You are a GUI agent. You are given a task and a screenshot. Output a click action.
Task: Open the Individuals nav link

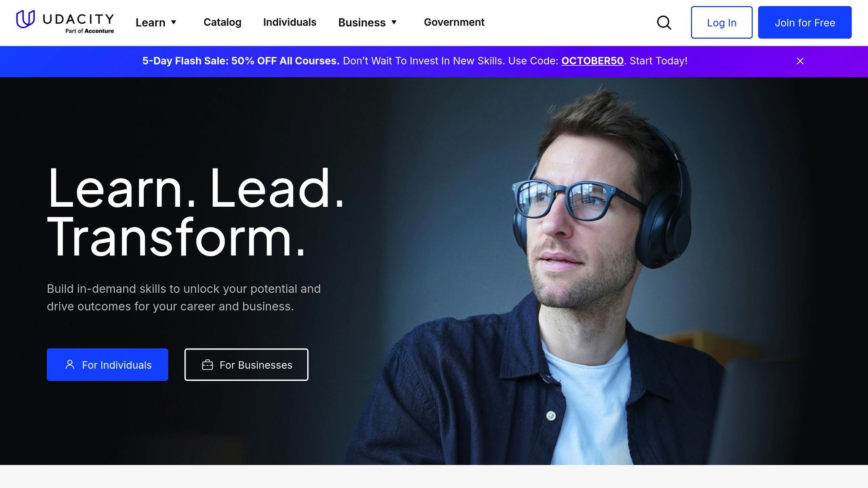(x=289, y=22)
